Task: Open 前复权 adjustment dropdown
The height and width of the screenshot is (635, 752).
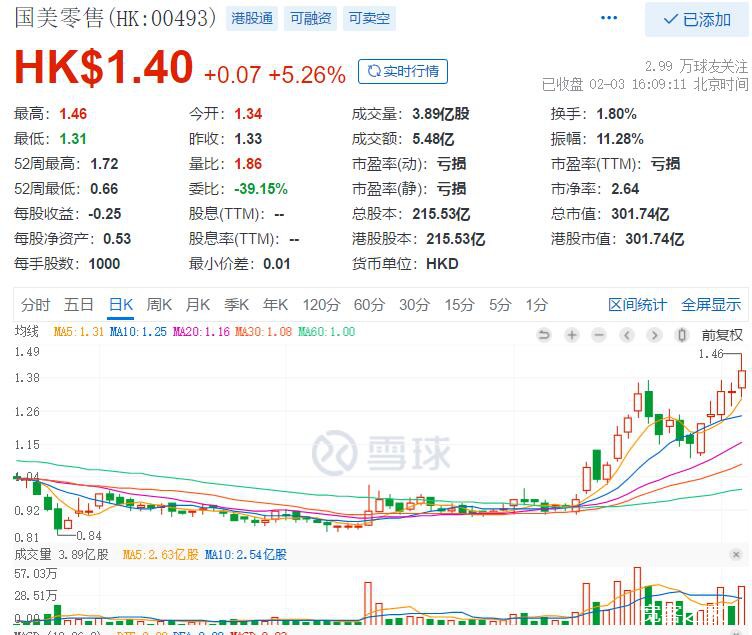Action: pos(722,335)
